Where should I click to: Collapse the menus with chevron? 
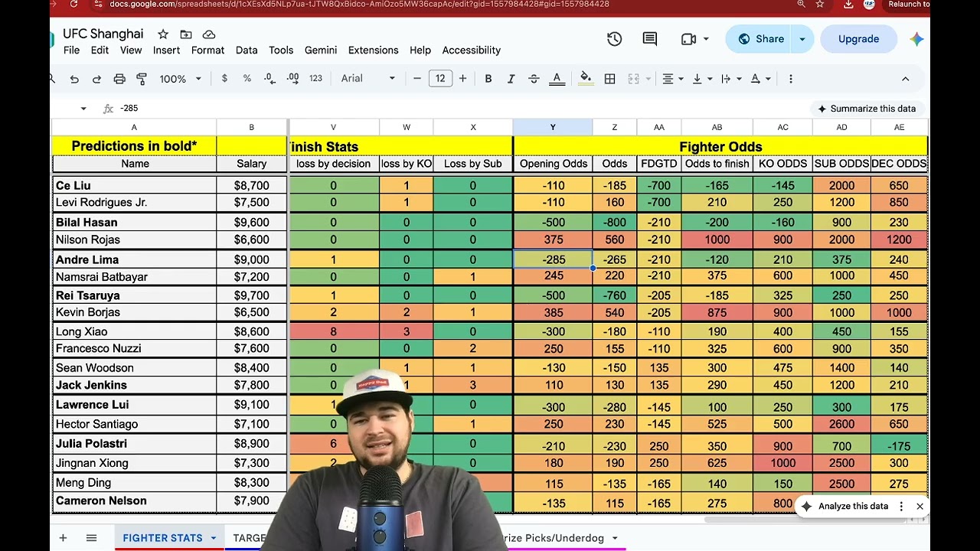905,79
